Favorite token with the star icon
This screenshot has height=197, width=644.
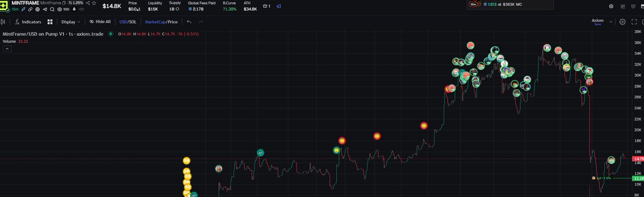94,3
